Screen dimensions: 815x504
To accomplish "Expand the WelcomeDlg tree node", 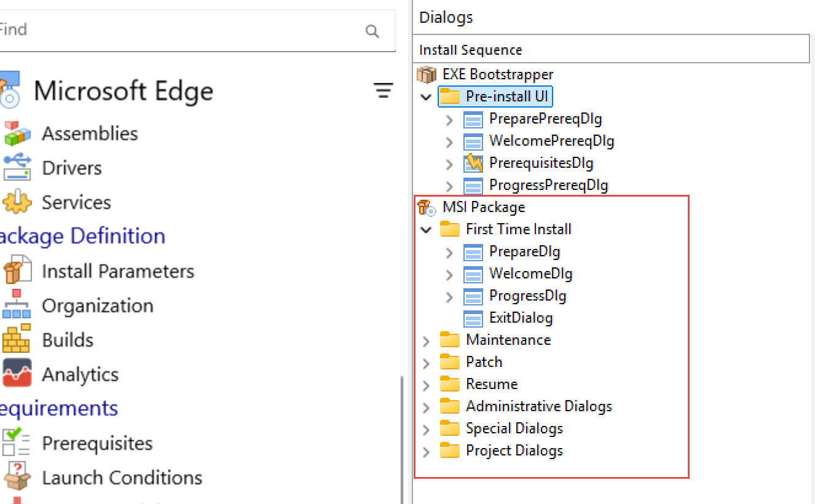I will tap(449, 274).
